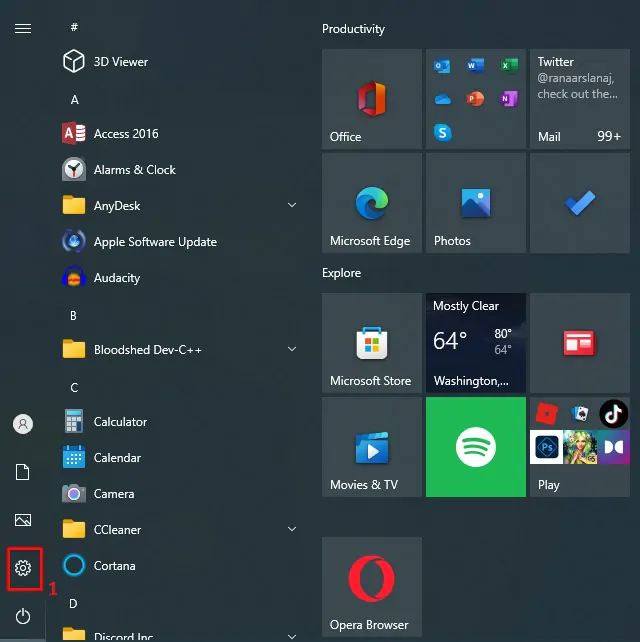Launch Spotify tile
Viewport: 640px width, 642px height.
pos(476,447)
